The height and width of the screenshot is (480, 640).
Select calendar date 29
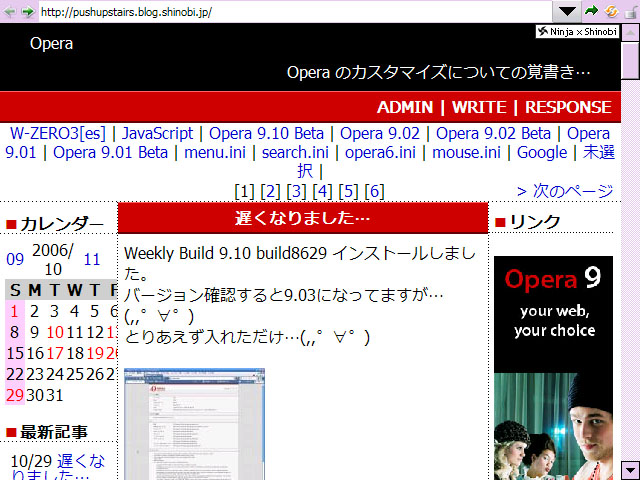15,396
